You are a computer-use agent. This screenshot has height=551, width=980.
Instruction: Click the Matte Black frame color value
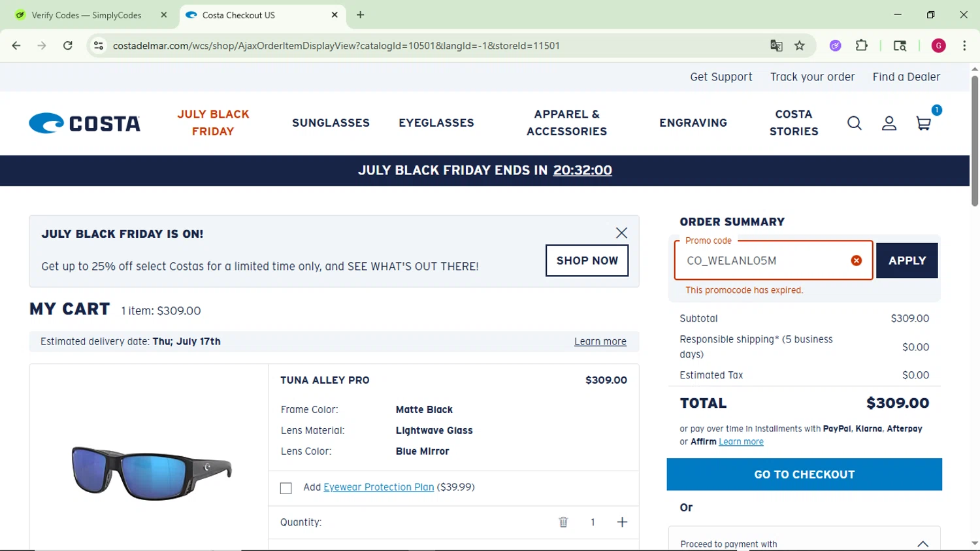pos(424,410)
